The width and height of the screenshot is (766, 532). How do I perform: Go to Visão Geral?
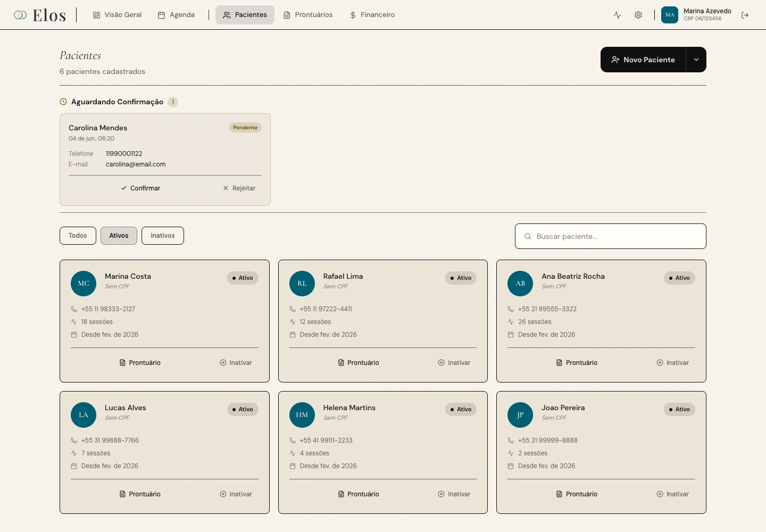click(x=117, y=15)
